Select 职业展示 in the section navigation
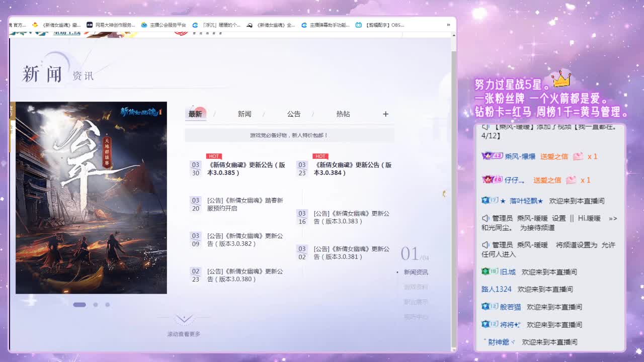Screen dimensions: 644x362 [416, 302]
